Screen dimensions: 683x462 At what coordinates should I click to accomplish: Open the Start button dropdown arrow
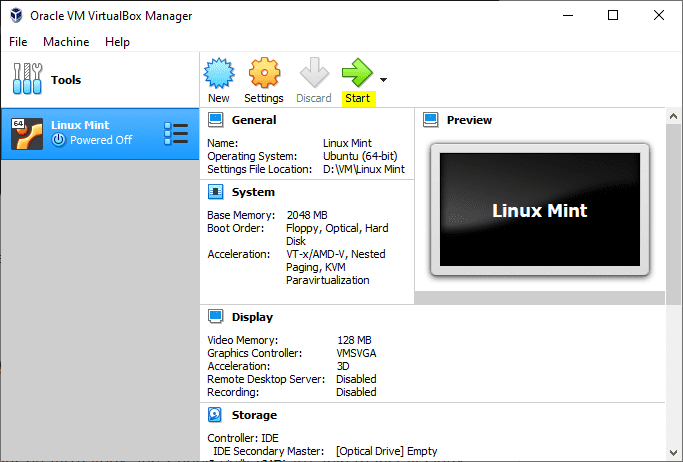(383, 80)
